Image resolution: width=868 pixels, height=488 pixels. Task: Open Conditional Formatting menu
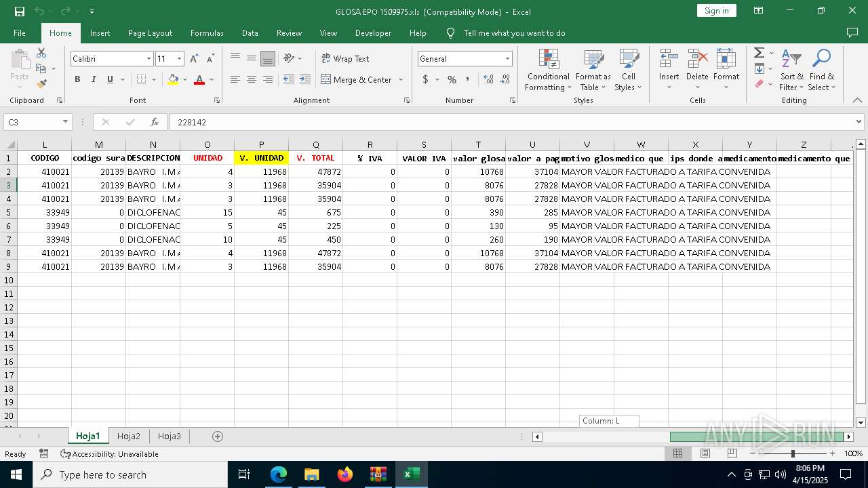tap(549, 70)
